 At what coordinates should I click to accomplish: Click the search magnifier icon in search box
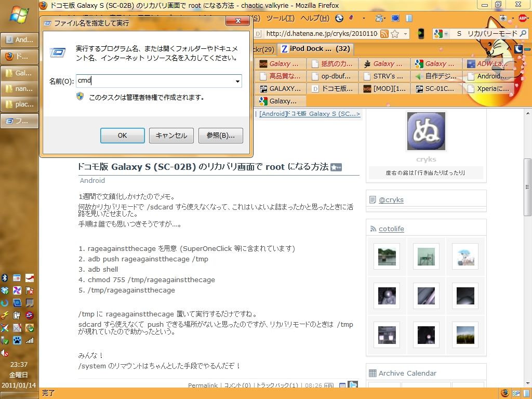(x=523, y=33)
